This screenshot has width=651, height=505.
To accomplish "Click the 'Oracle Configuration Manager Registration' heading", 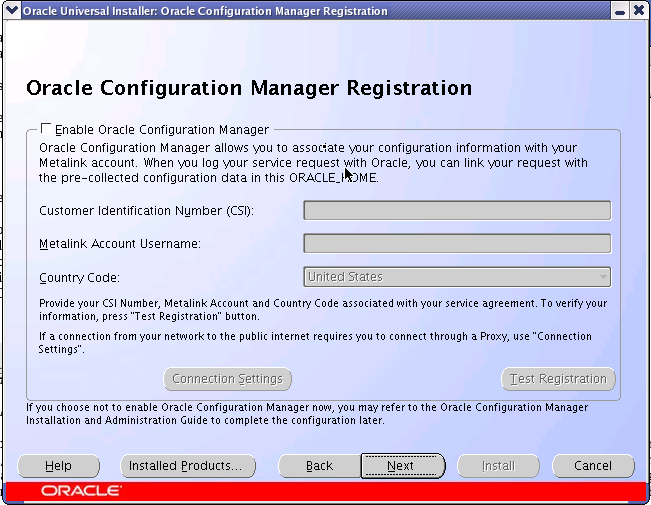I will click(249, 88).
